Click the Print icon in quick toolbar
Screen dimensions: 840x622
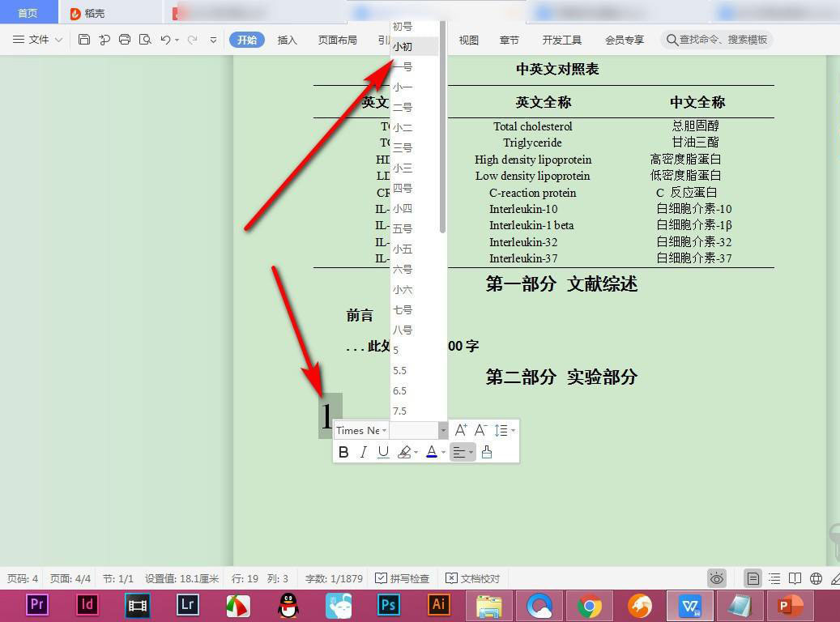125,40
